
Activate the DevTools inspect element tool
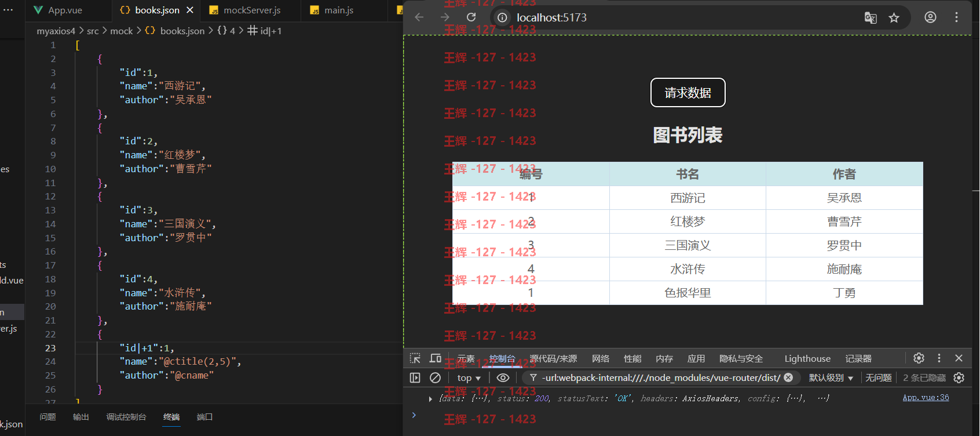[x=415, y=358]
